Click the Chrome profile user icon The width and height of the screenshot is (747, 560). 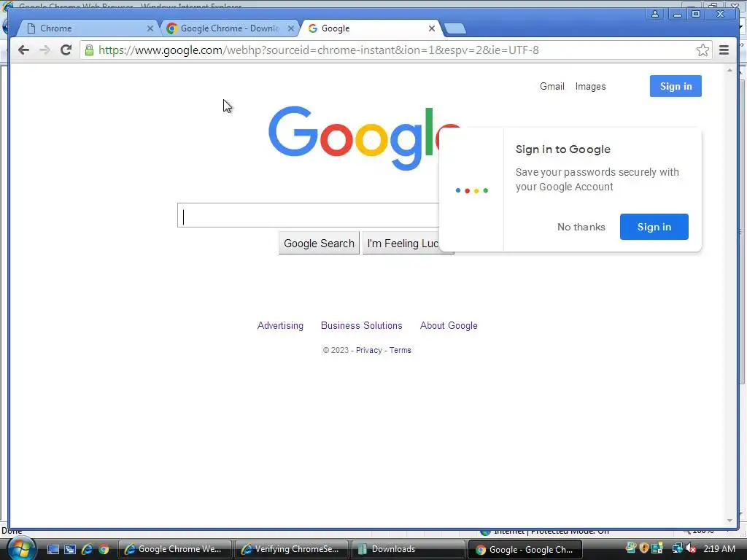pyautogui.click(x=655, y=15)
